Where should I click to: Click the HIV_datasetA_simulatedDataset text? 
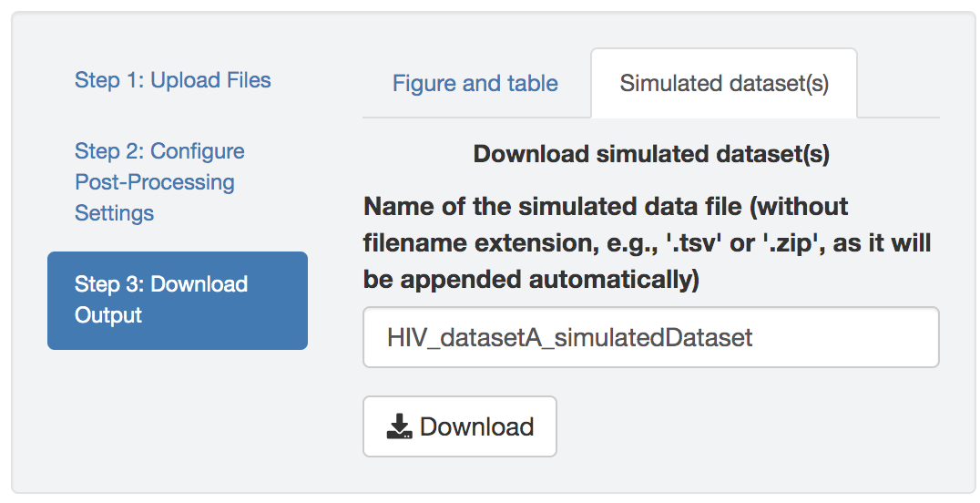pos(570,339)
